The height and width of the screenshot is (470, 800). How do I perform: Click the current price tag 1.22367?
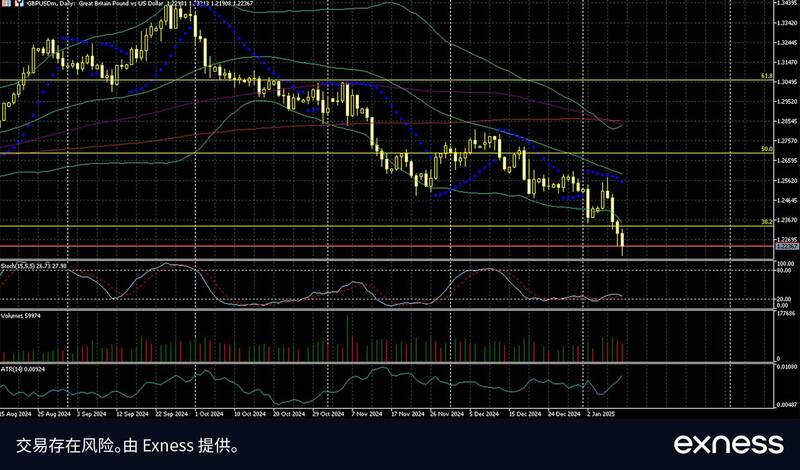[x=785, y=246]
